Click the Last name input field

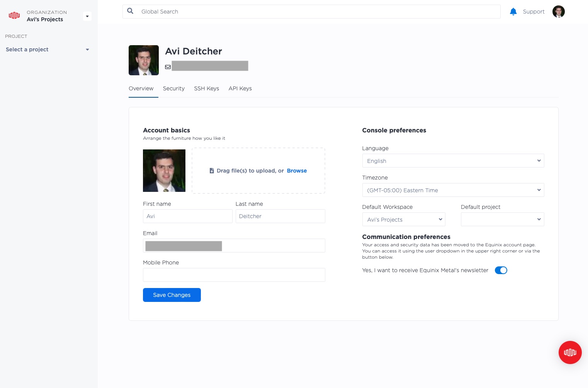point(280,216)
